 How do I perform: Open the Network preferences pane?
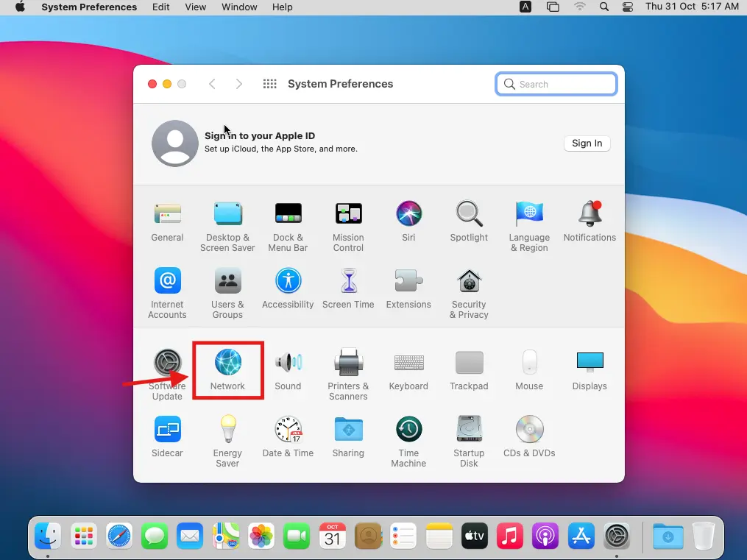(227, 370)
